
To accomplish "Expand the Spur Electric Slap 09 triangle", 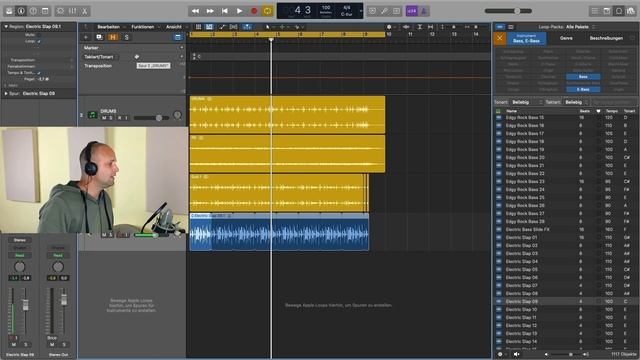I will click(6, 93).
